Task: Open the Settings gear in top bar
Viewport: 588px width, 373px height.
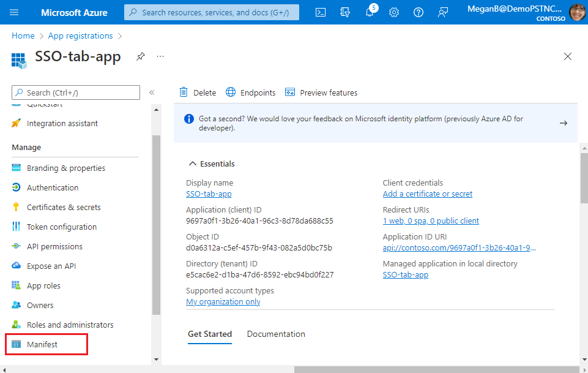Action: click(x=394, y=12)
